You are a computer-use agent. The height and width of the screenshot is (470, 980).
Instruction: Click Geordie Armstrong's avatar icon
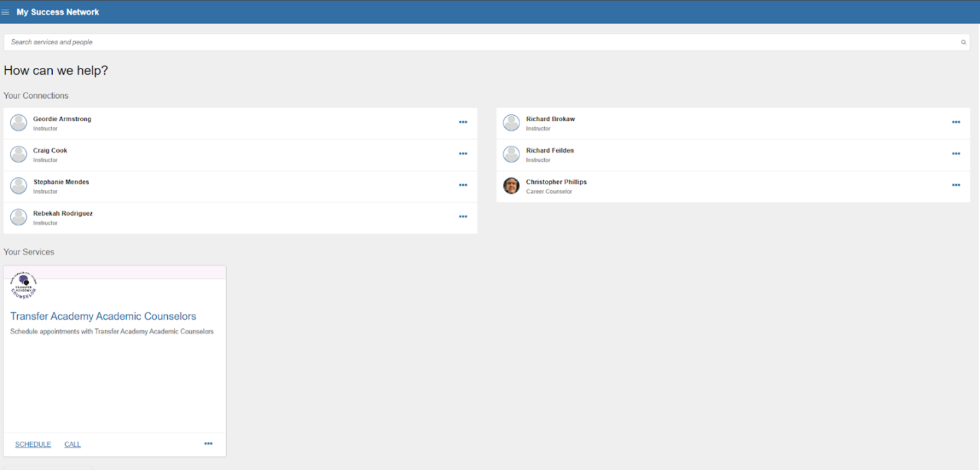pyautogui.click(x=19, y=123)
